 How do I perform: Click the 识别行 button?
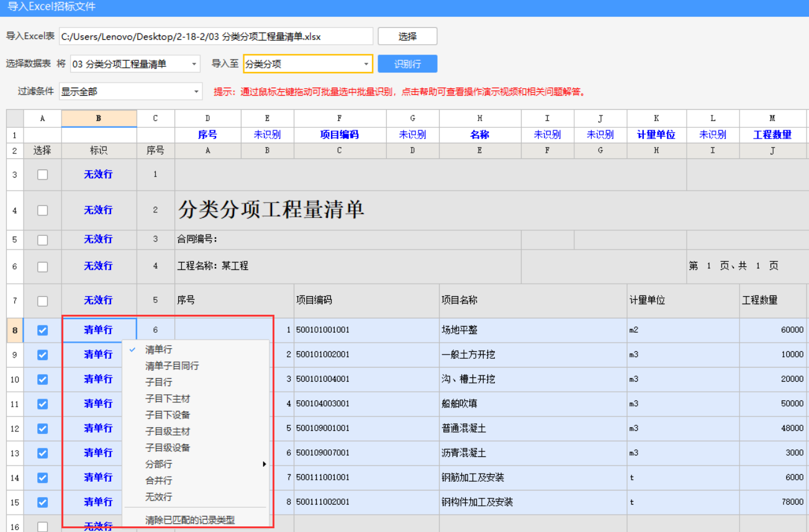pos(407,64)
